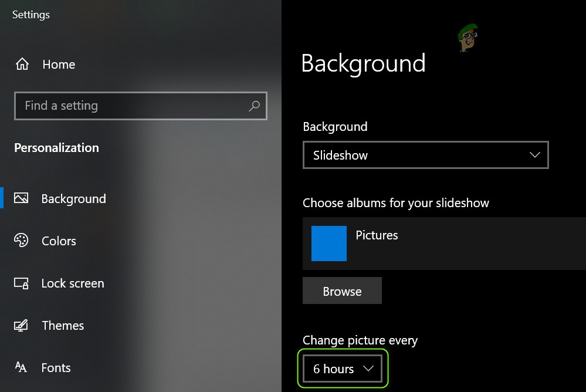Switch to the Colors section
Screen dimensions: 586x392
point(58,241)
